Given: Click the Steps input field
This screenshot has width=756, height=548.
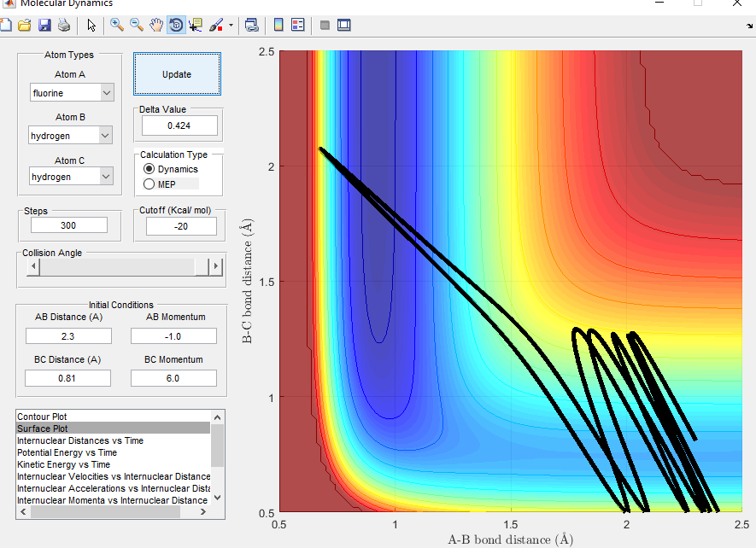Looking at the screenshot, I should [69, 225].
